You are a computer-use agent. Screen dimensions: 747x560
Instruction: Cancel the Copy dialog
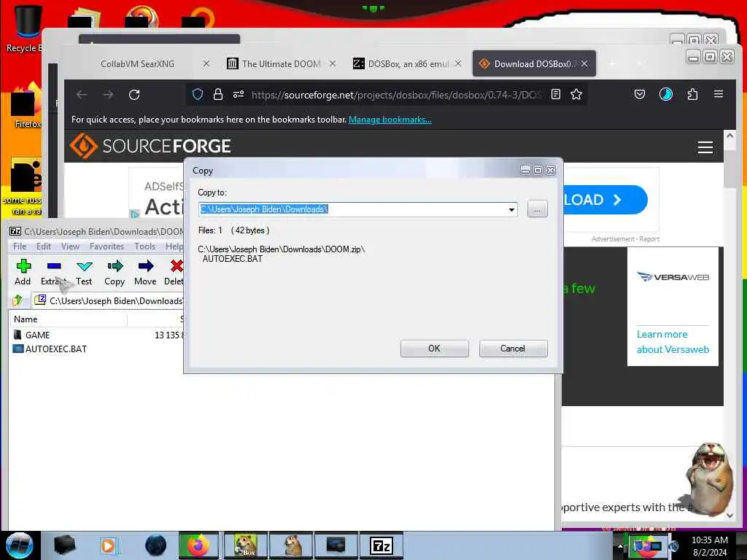tap(513, 349)
